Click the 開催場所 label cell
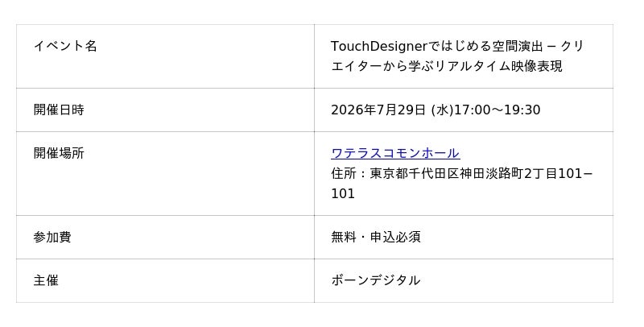Viewport: 644px width, 327px height. (x=165, y=173)
